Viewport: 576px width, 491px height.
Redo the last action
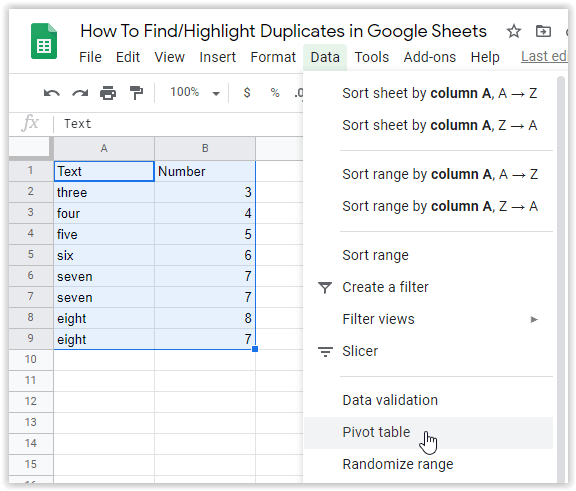tap(80, 93)
